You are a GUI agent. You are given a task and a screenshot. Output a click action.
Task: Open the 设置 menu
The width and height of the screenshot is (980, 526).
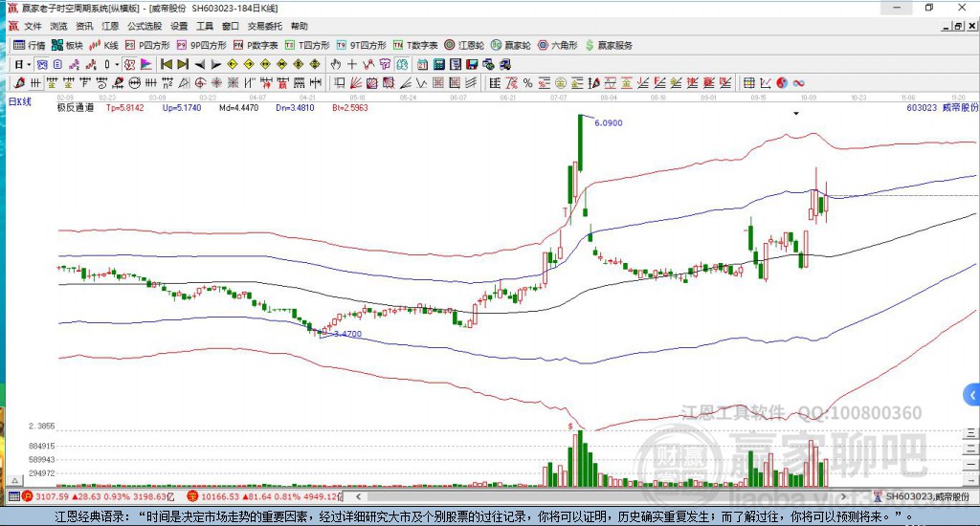pyautogui.click(x=179, y=26)
